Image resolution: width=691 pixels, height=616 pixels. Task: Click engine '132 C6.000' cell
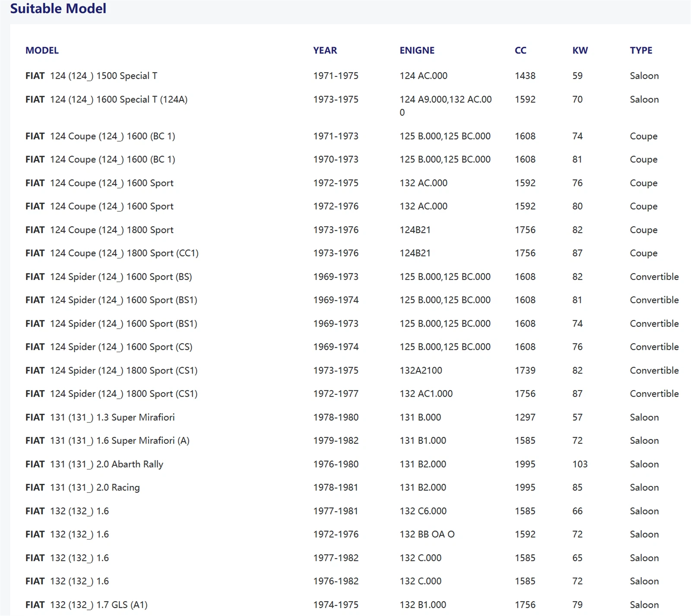423,511
